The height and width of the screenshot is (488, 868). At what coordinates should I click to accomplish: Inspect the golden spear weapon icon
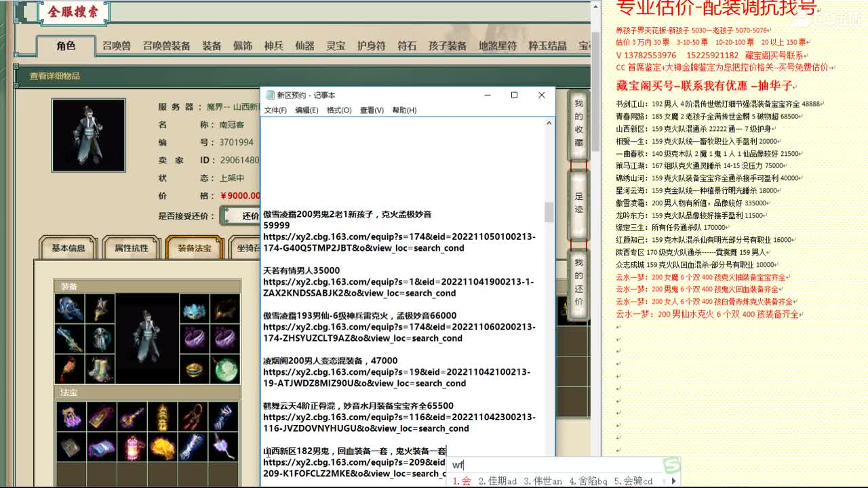coord(100,308)
